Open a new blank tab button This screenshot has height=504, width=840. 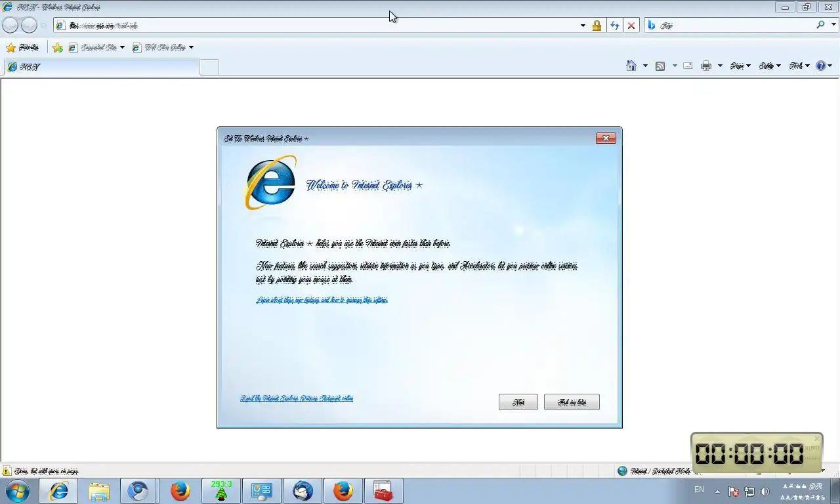coord(209,67)
